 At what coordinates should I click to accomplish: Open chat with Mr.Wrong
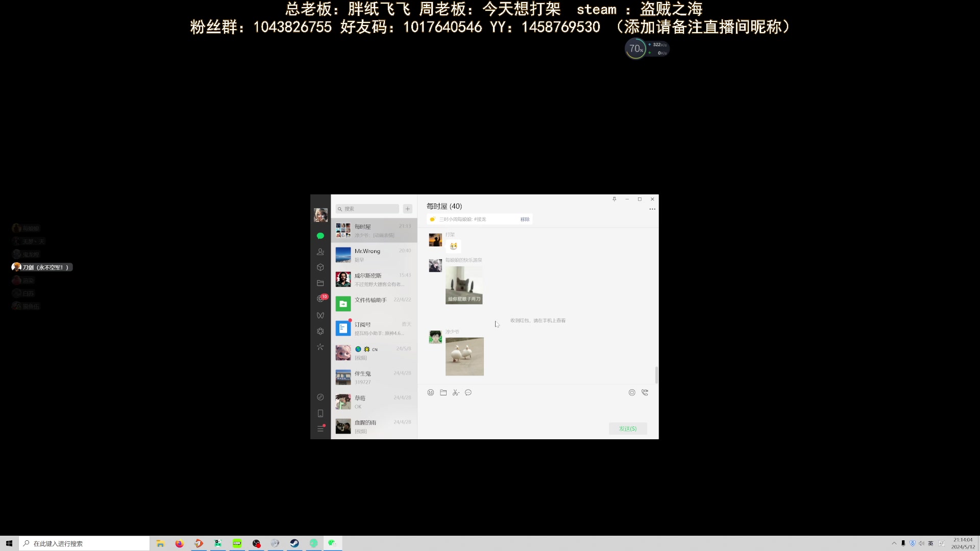point(374,255)
